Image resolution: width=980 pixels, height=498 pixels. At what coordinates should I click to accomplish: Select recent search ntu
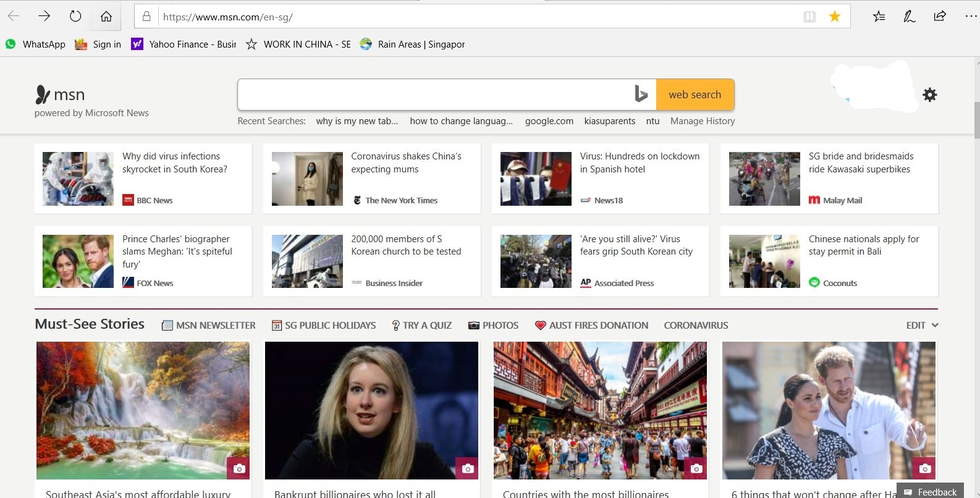pos(653,121)
